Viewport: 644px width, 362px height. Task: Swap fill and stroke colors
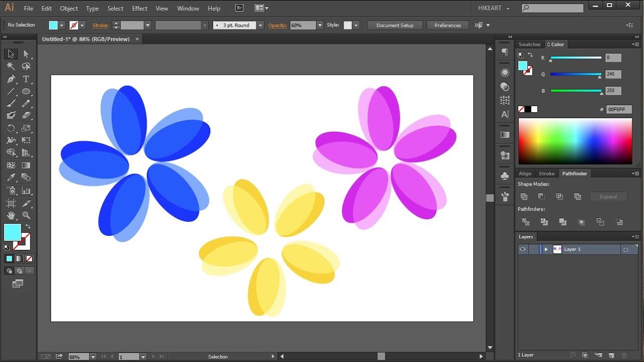coord(28,227)
